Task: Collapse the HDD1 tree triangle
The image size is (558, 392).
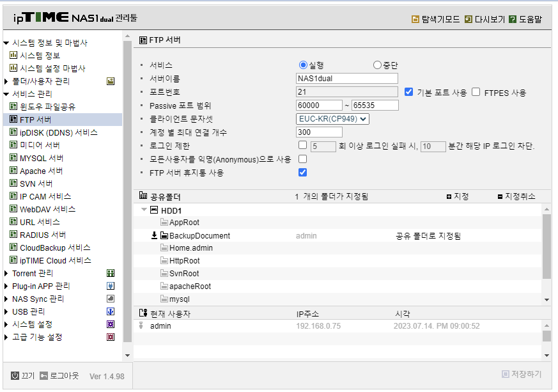Action: (x=144, y=210)
